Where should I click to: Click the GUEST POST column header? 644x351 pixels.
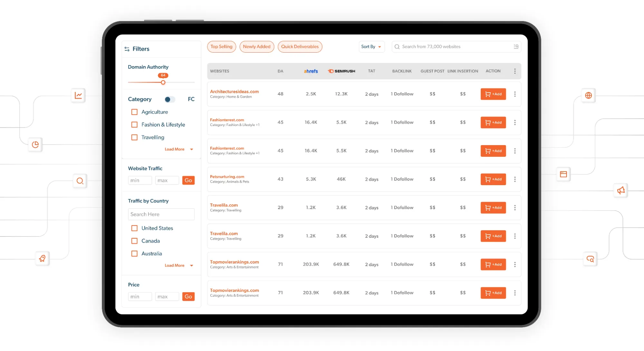(x=432, y=71)
